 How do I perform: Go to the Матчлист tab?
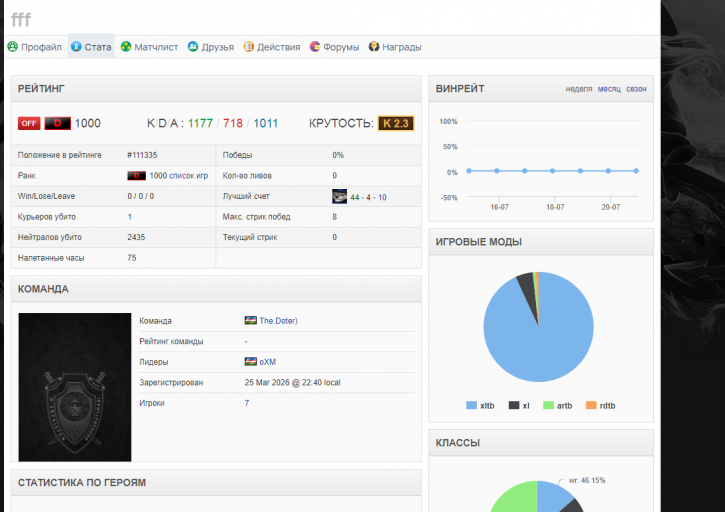(x=149, y=47)
